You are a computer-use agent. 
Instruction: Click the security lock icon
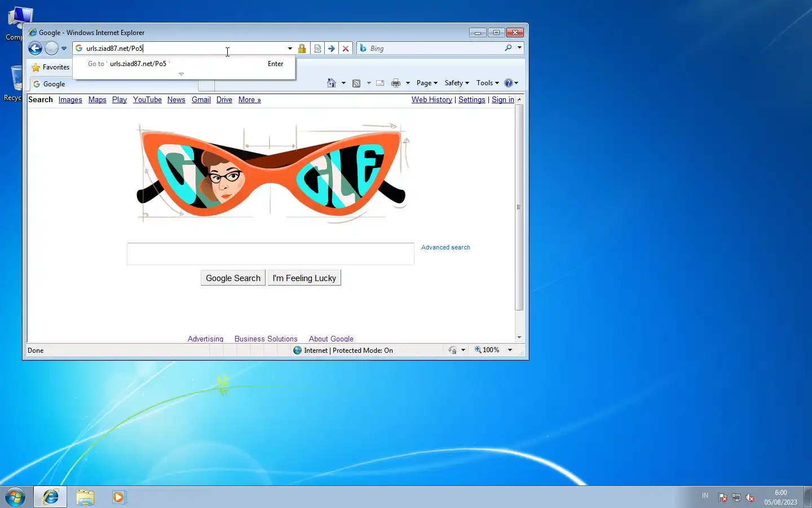pos(302,49)
